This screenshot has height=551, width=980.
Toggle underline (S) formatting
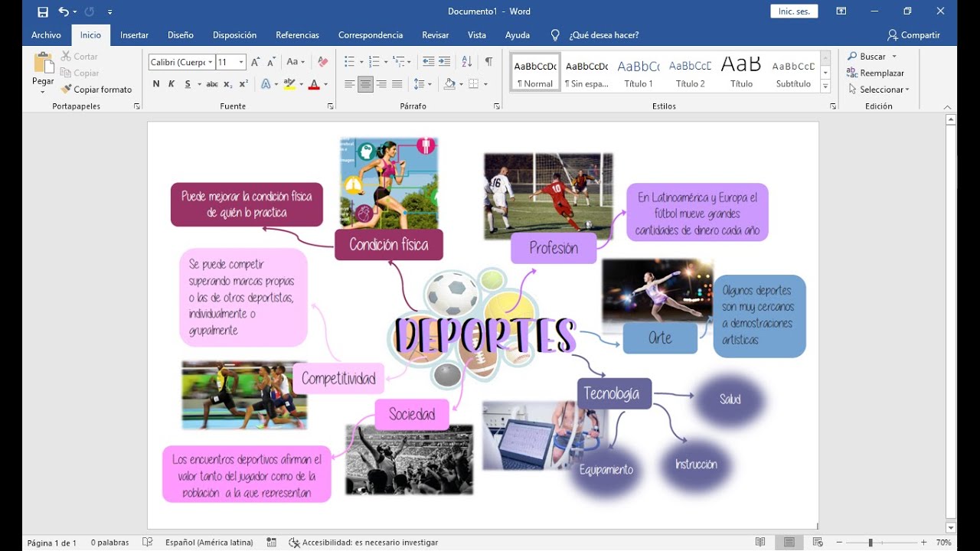click(187, 84)
